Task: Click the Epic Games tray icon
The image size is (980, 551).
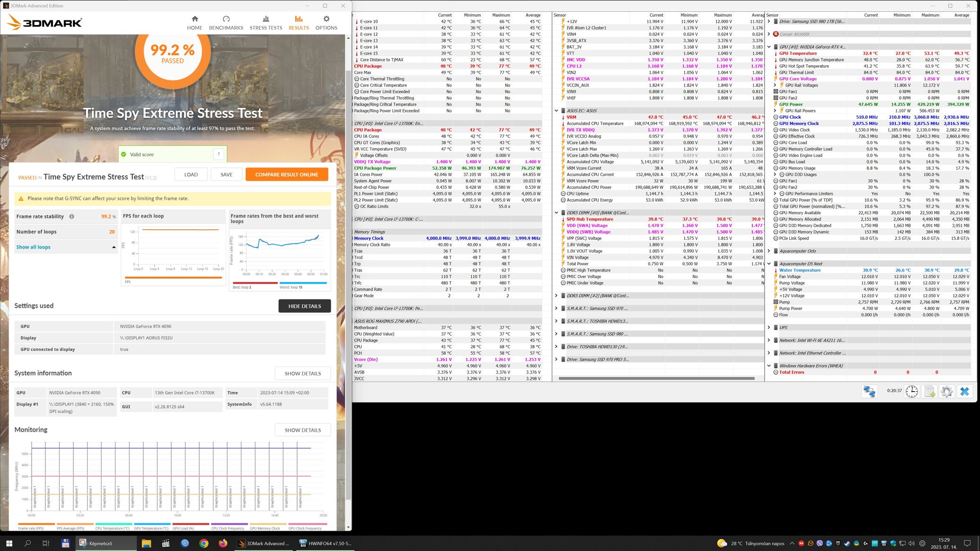Action: point(838,543)
